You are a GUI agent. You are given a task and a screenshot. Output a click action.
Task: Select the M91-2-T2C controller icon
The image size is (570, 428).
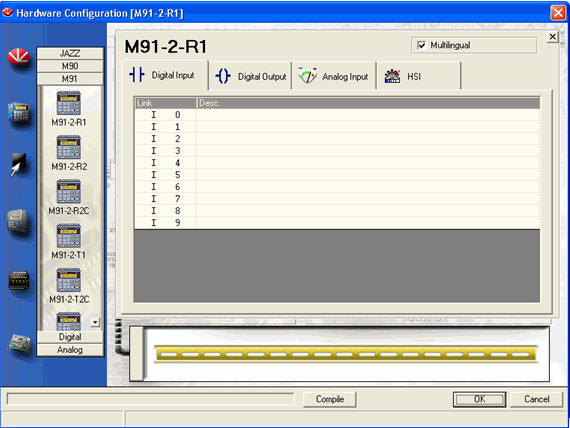(69, 280)
